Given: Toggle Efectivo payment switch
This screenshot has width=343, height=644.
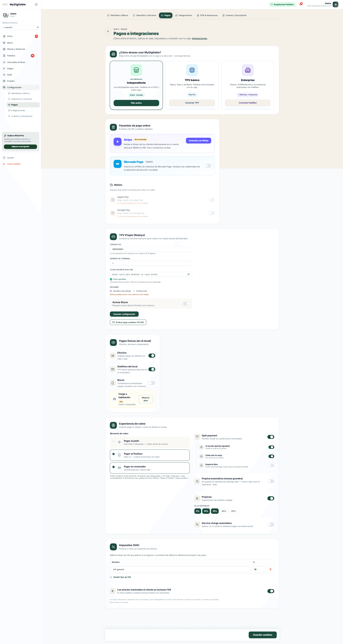Looking at the screenshot, I should [152, 356].
